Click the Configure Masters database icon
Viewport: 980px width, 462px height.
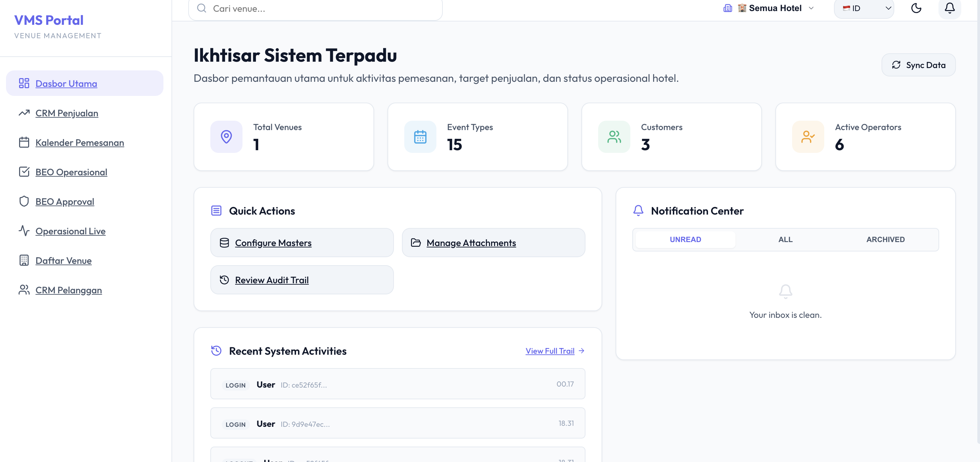coord(224,243)
